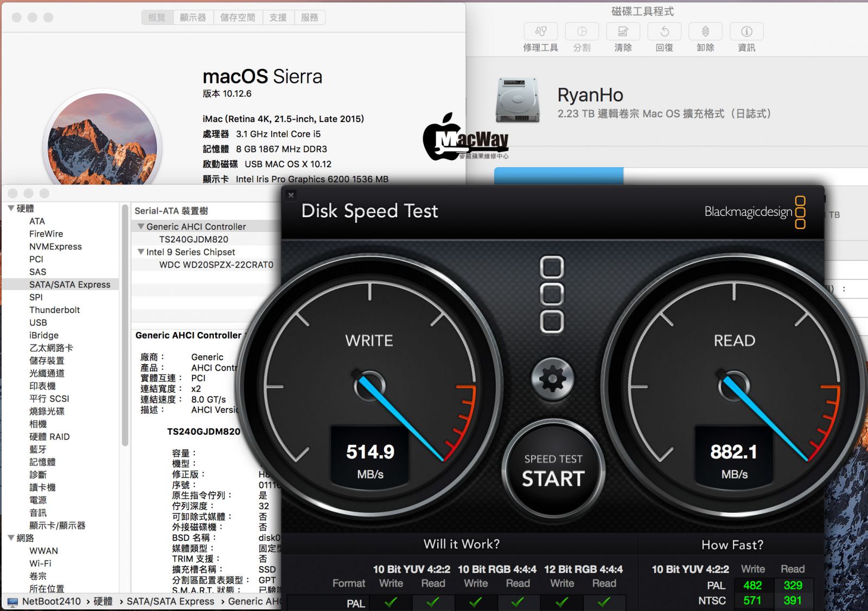Click NTSC read value 391
868x611 pixels.
coord(792,601)
